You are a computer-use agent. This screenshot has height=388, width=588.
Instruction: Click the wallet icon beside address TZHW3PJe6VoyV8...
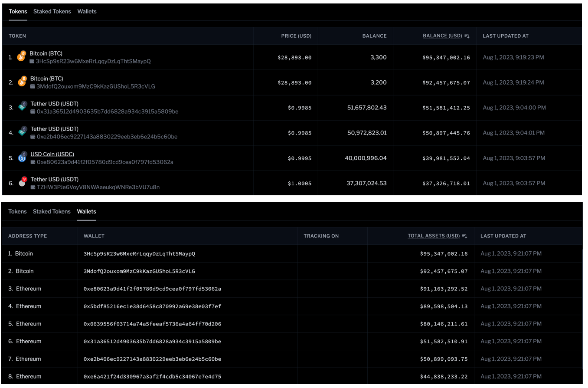[x=33, y=187]
